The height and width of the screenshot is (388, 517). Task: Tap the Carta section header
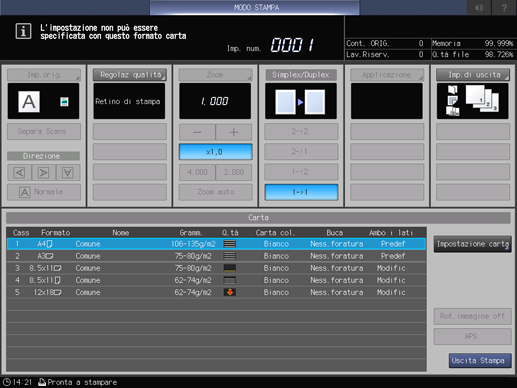(258, 218)
